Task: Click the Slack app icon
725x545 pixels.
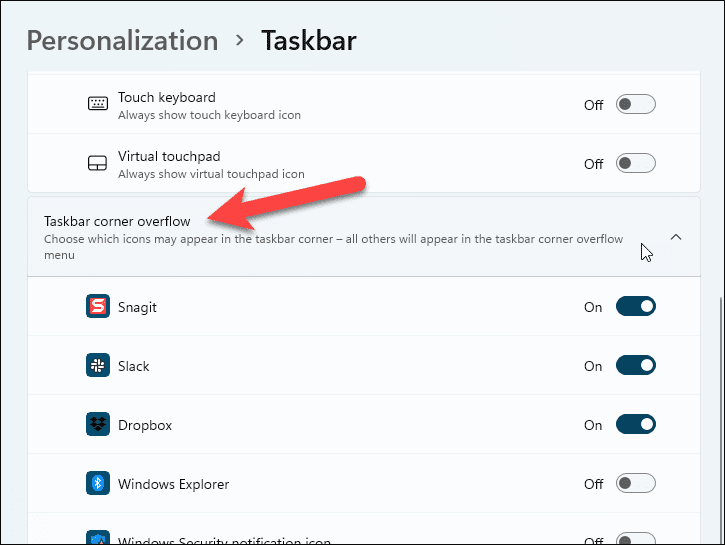Action: coord(98,366)
